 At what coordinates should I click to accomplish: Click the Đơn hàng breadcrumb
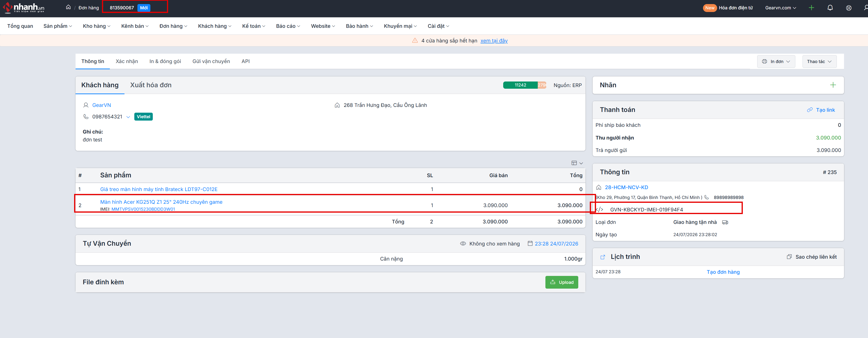[89, 8]
